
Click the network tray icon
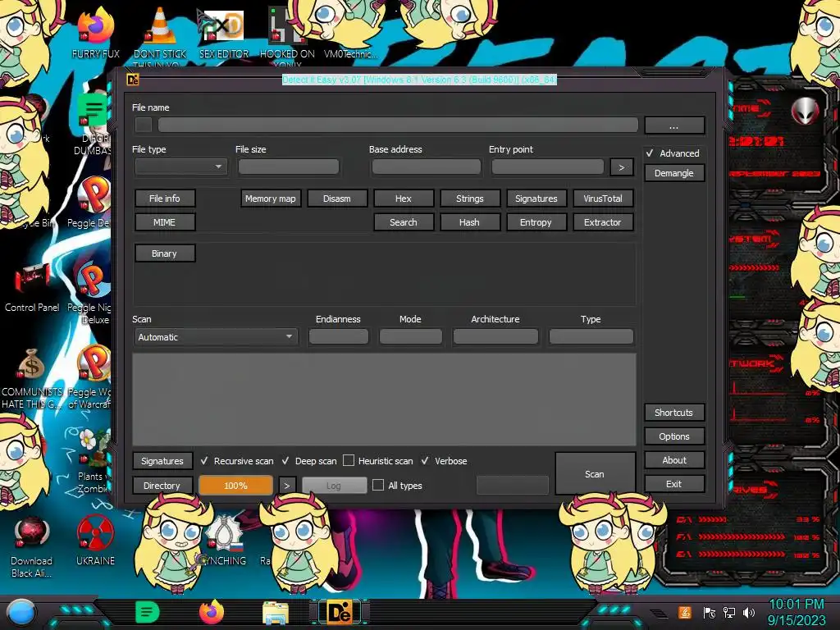[x=729, y=613]
